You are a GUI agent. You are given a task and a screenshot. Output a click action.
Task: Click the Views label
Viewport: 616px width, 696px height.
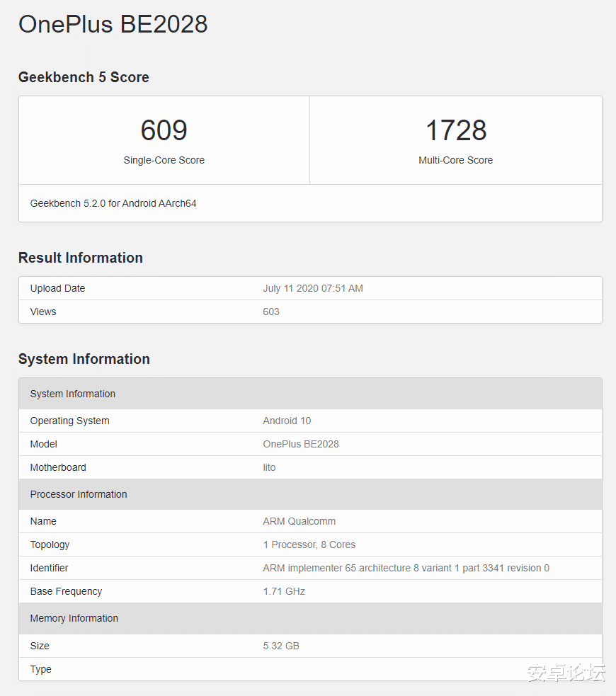[43, 312]
